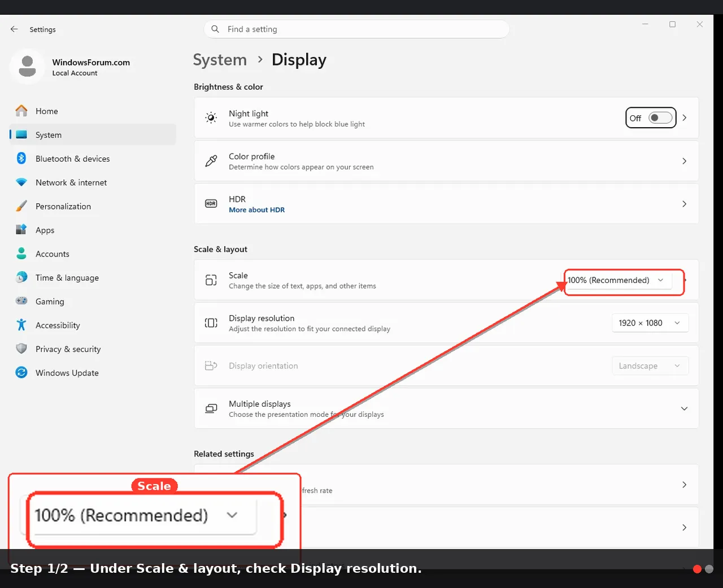Open the Accessibility figure icon
The height and width of the screenshot is (588, 723).
pyautogui.click(x=21, y=325)
